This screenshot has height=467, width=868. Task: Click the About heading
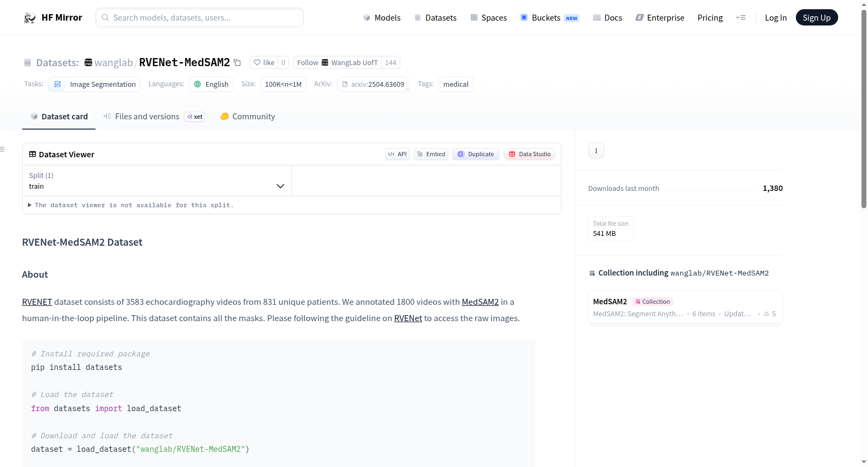[35, 274]
